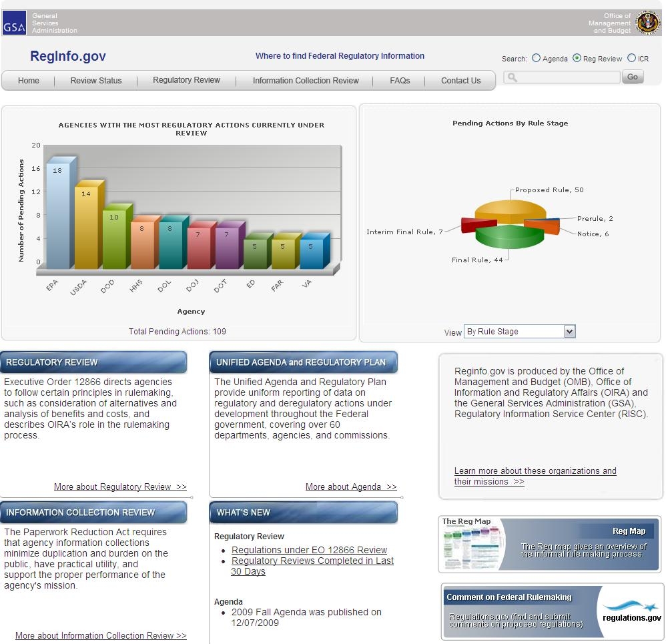The width and height of the screenshot is (666, 644).
Task: Select the Reg Review search radio button
Action: (x=578, y=59)
